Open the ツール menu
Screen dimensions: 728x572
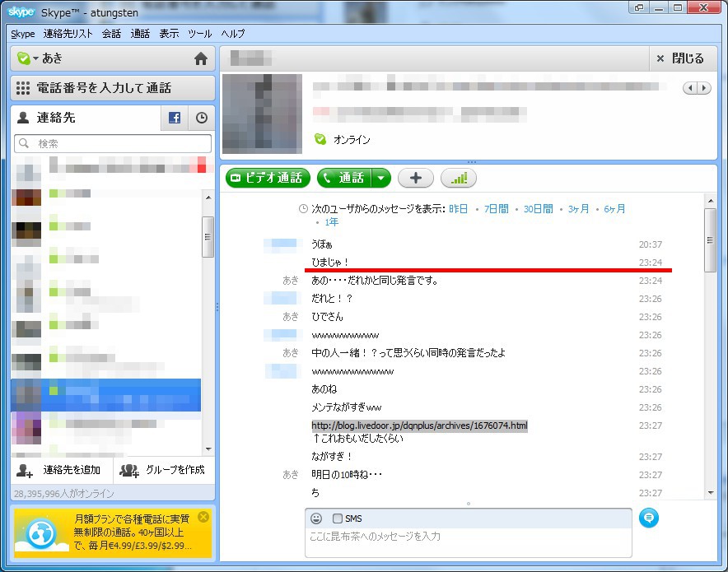(199, 34)
